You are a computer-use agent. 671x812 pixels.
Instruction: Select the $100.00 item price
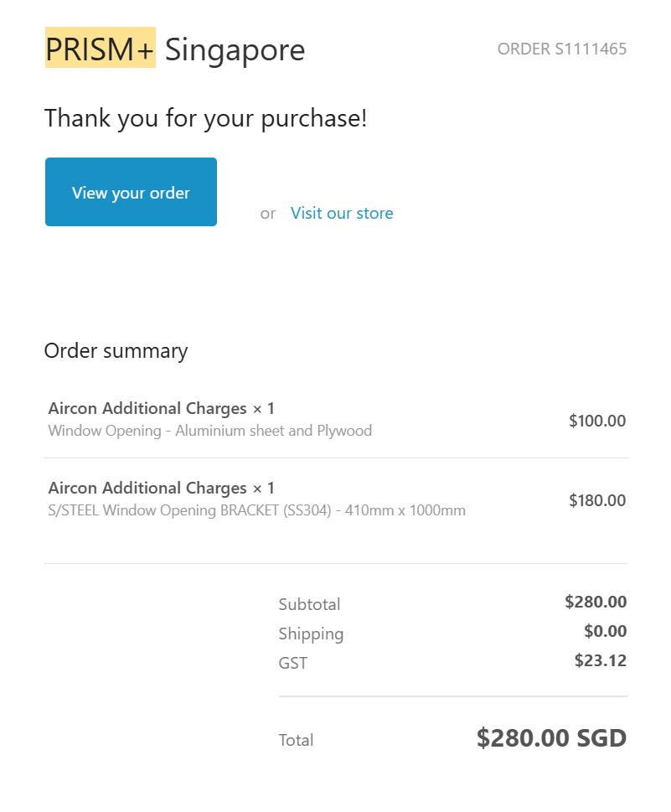(x=596, y=421)
